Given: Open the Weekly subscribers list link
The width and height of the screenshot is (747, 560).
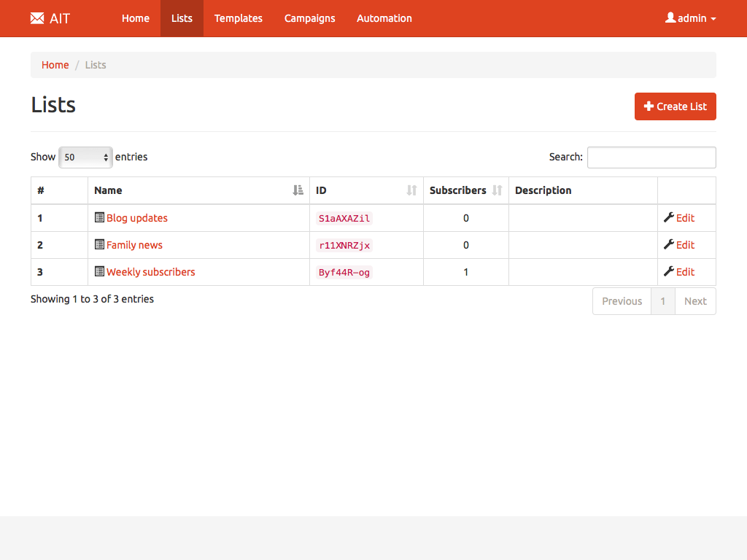Looking at the screenshot, I should point(151,272).
